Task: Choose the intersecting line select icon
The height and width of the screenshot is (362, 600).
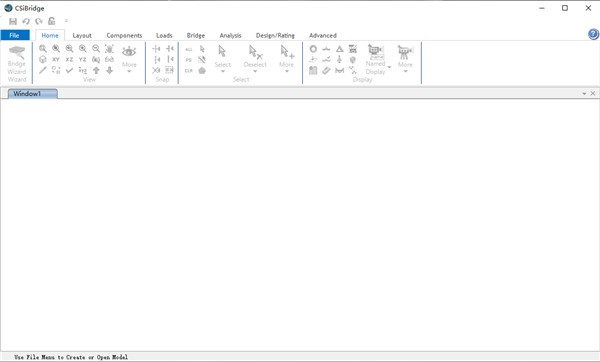Action: [x=202, y=60]
